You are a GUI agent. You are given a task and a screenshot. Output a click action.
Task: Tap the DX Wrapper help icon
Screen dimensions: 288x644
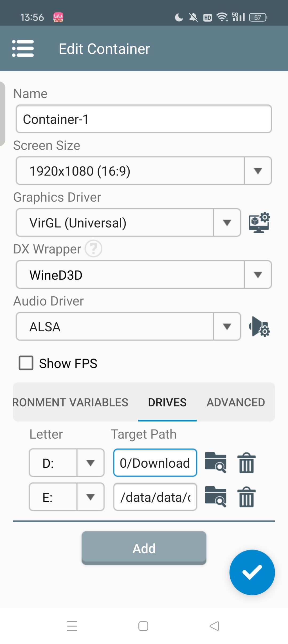coord(93,249)
